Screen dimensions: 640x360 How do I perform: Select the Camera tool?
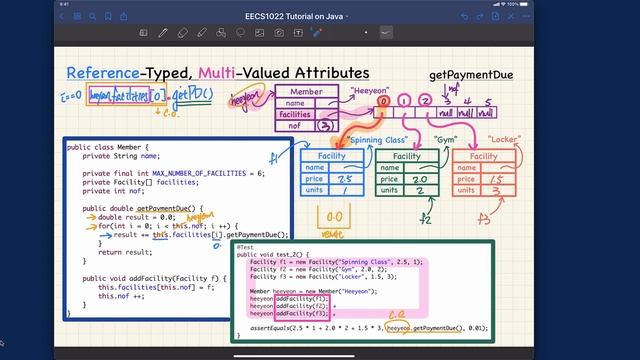pyautogui.click(x=279, y=33)
